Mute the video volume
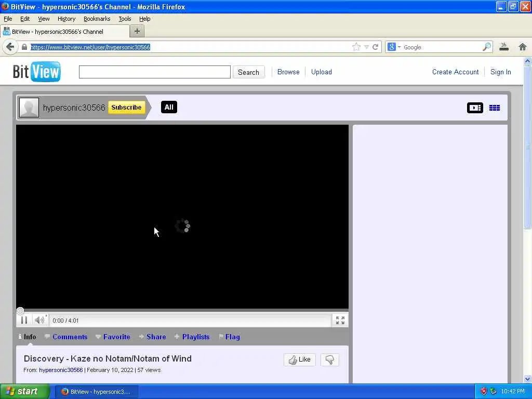Screen dimensions: 532x399 coord(39,320)
